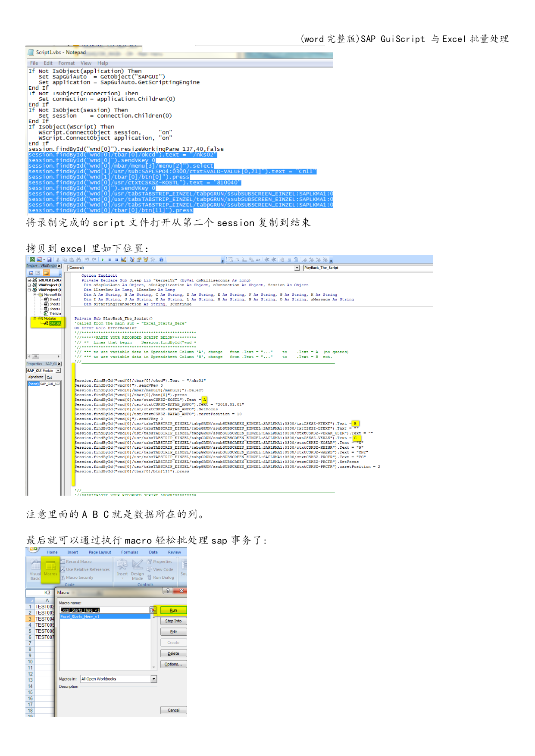Toggle Design Mode in the Controls group

[x=138, y=570]
